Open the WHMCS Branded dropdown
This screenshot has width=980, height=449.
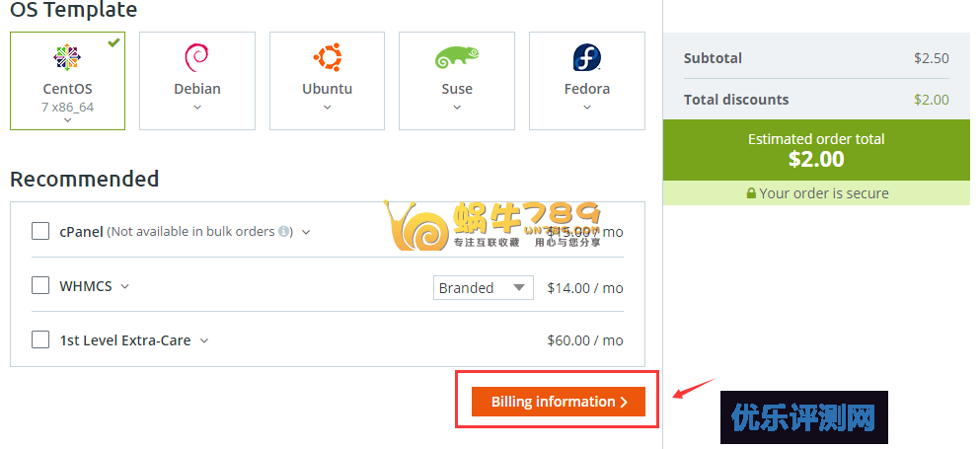click(483, 287)
